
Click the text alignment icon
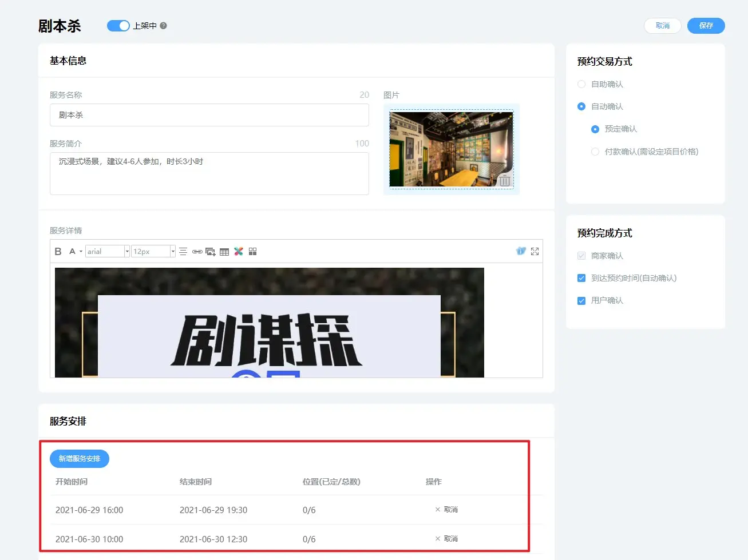point(183,252)
